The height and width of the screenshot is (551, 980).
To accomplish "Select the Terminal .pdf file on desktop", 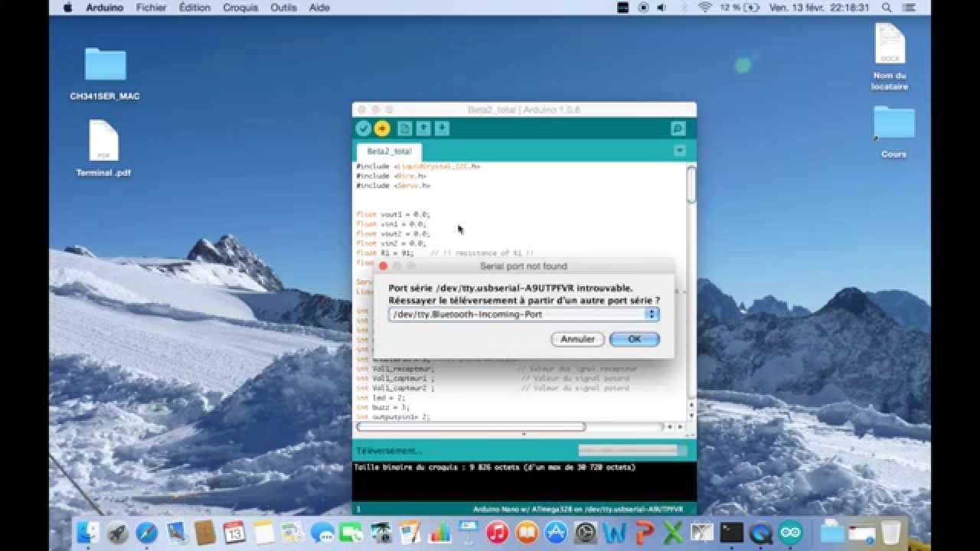I will [103, 148].
